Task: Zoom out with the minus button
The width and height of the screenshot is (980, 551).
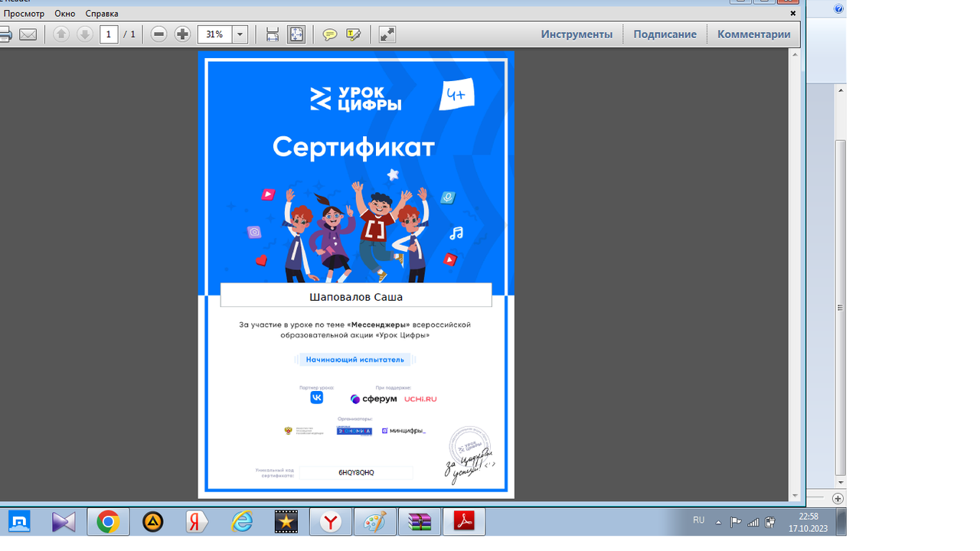Action: point(158,34)
